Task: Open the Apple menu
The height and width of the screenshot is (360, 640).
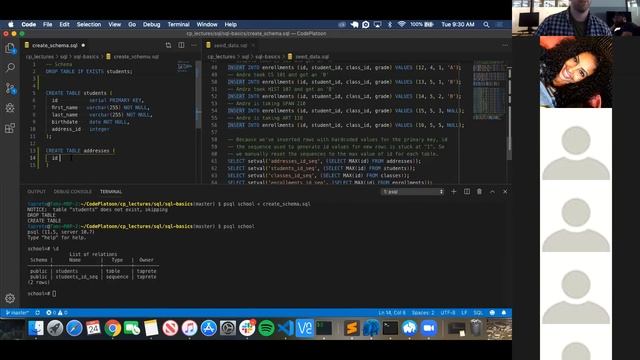Action: (x=11, y=24)
